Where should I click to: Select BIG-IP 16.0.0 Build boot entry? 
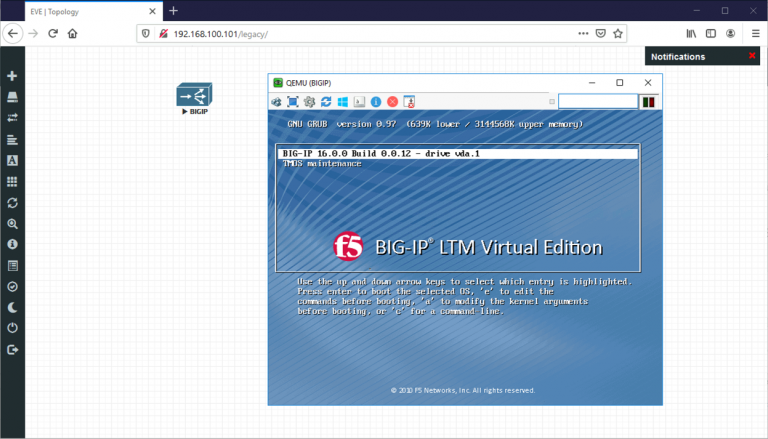pyautogui.click(x=458, y=153)
